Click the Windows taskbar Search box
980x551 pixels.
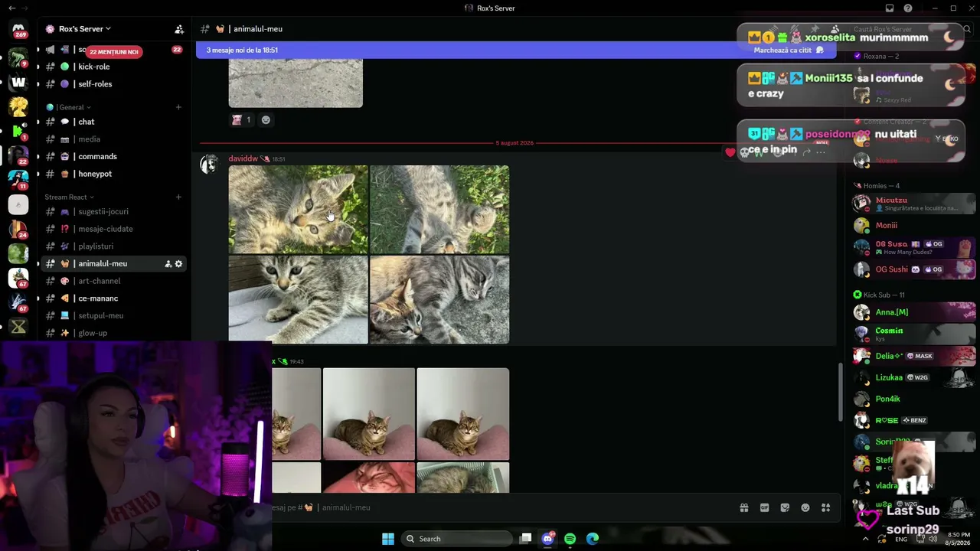coord(458,539)
